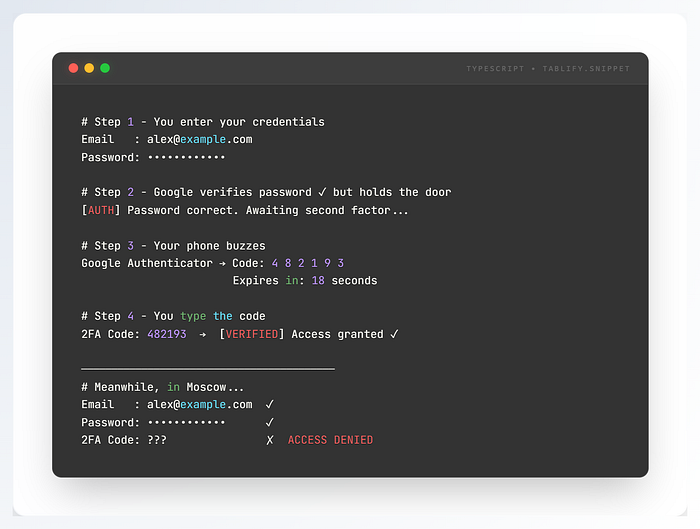The image size is (700, 529).
Task: Click the checkmark next to the Moscow password
Action: pos(269,422)
